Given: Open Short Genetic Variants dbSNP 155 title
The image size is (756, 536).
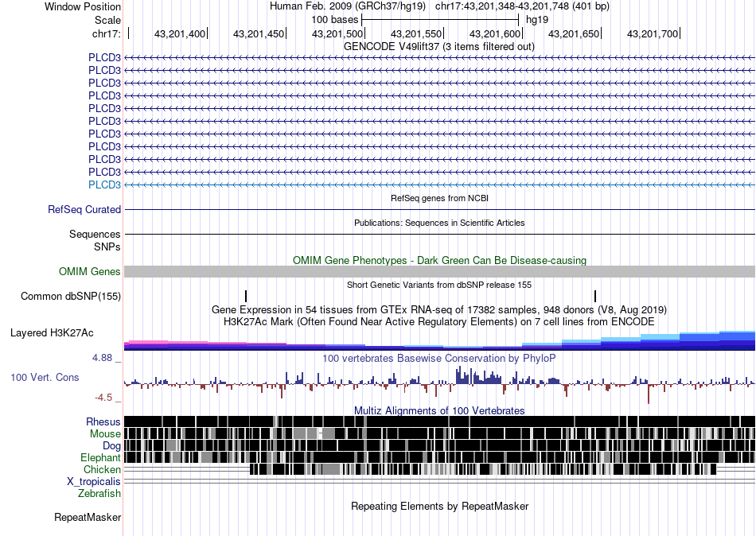Looking at the screenshot, I should pos(439,285).
